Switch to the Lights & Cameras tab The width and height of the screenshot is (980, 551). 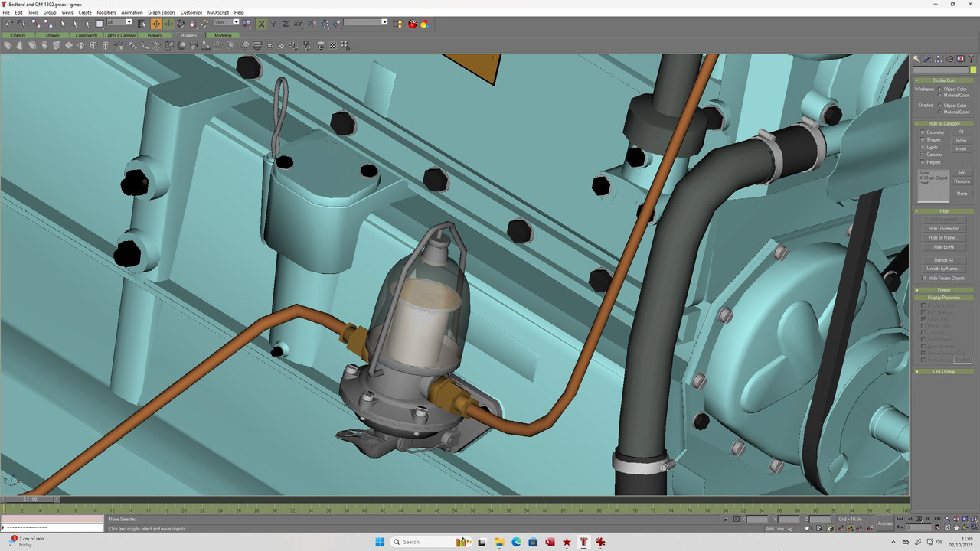(x=121, y=35)
